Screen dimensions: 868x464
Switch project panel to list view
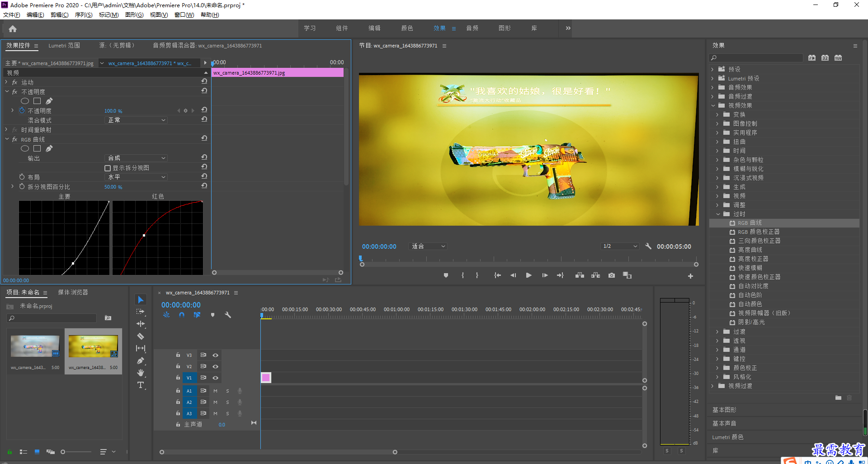24,452
